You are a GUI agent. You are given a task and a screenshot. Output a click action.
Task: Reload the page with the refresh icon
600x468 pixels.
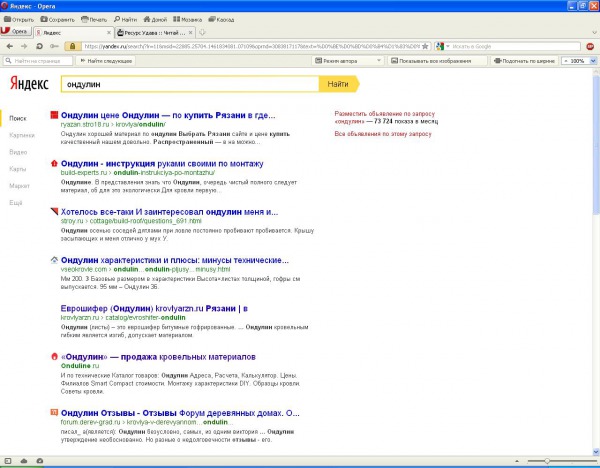pyautogui.click(x=39, y=46)
